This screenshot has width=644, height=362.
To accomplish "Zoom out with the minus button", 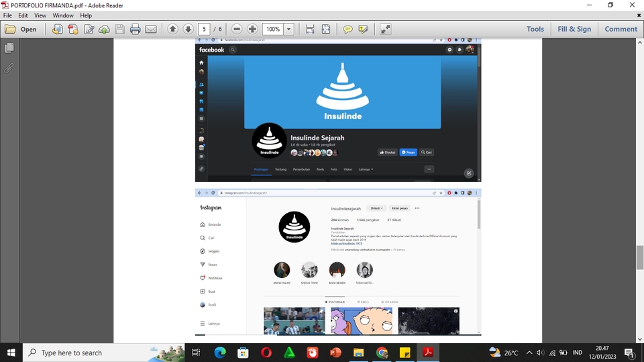I will [x=237, y=29].
